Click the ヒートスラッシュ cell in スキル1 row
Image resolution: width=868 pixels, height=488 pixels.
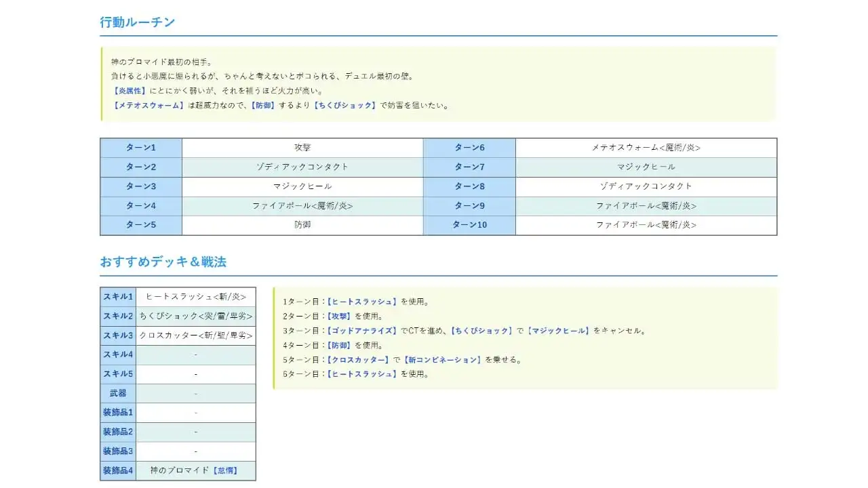point(195,296)
